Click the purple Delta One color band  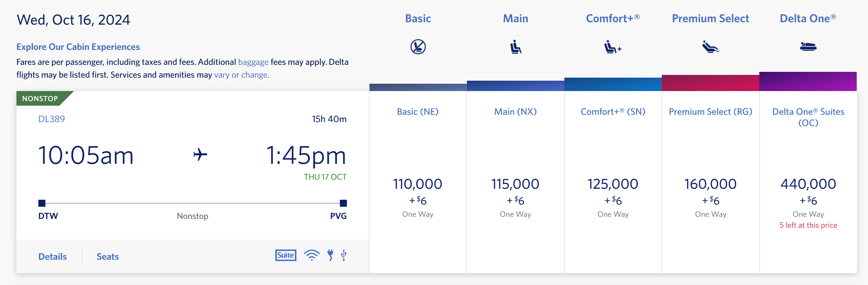coord(808,81)
